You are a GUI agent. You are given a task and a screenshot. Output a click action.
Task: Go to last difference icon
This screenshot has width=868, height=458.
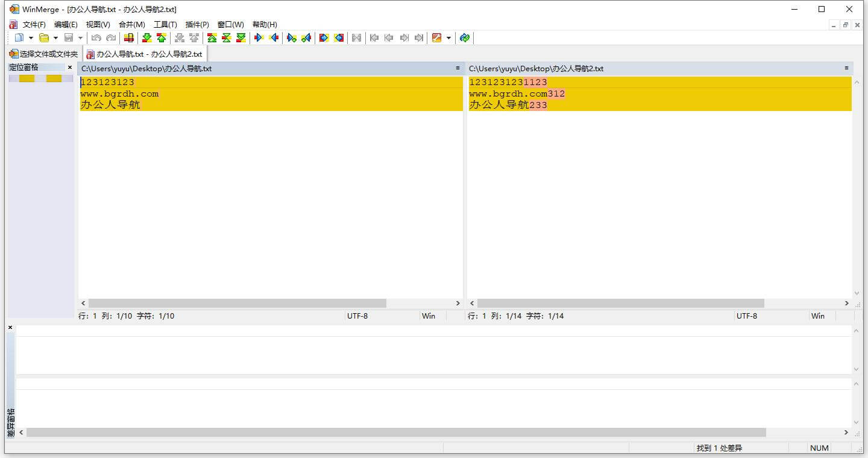pyautogui.click(x=241, y=38)
